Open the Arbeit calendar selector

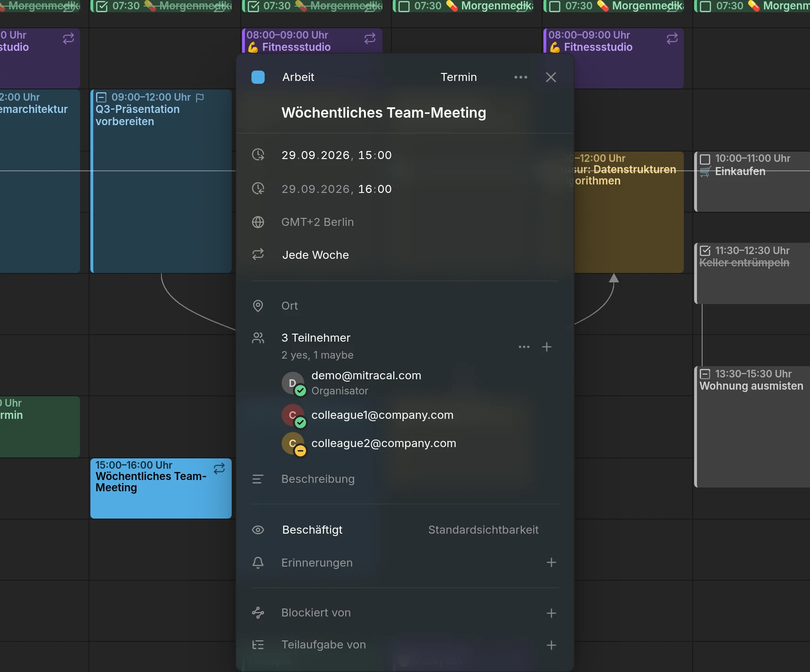pos(298,77)
